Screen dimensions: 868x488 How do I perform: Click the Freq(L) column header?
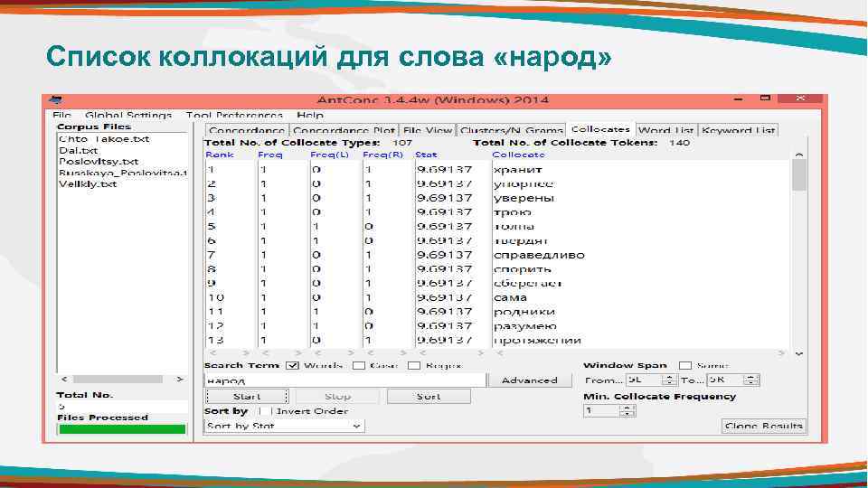329,155
